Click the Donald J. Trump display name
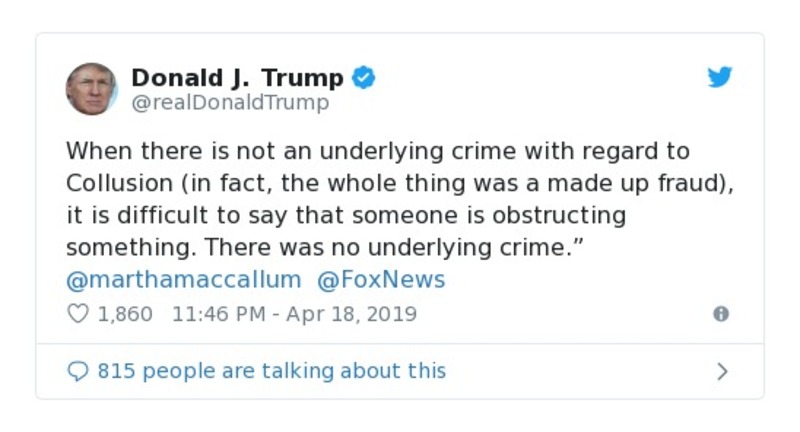This screenshot has height=432, width=800. pos(237,77)
